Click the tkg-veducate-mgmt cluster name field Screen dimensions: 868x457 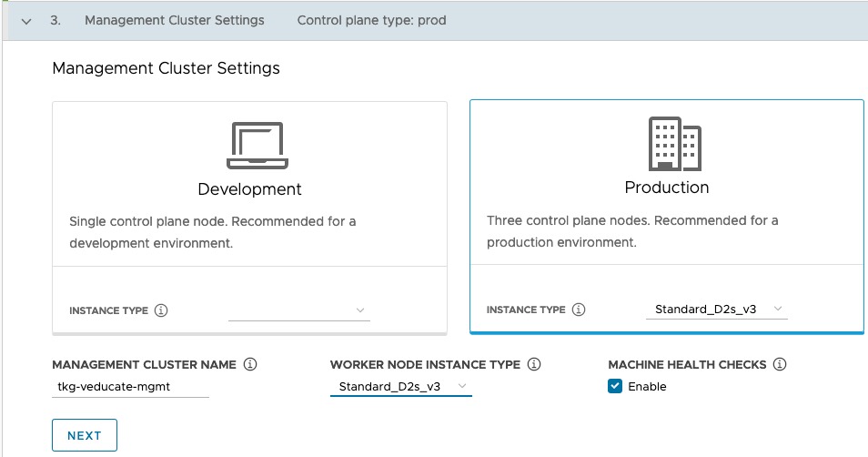pos(131,387)
